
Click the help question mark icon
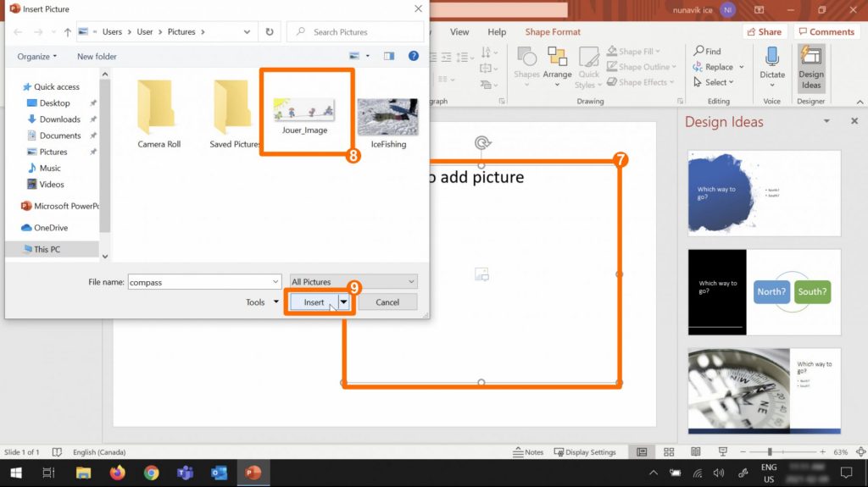click(x=414, y=56)
